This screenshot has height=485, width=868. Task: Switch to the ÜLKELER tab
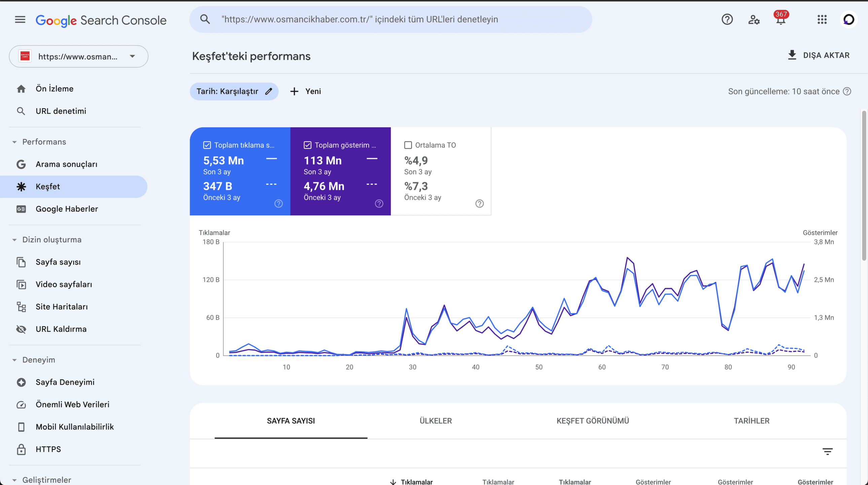[x=435, y=421]
